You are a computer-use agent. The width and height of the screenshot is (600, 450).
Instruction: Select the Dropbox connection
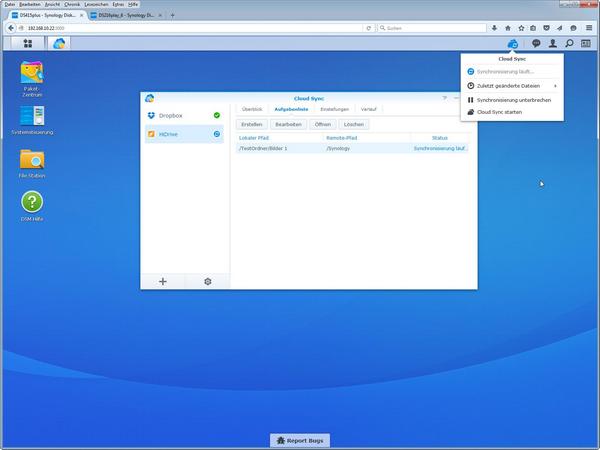(184, 115)
